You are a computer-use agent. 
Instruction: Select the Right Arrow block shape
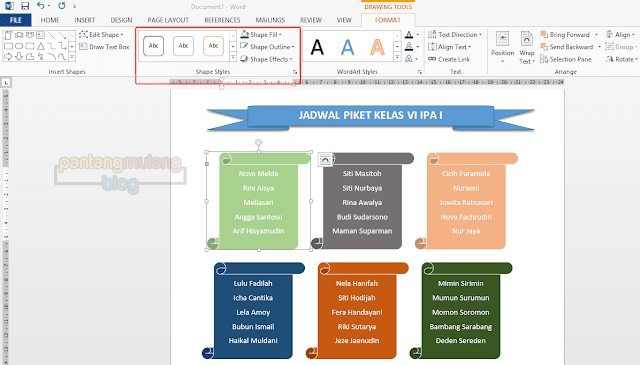click(x=8, y=57)
